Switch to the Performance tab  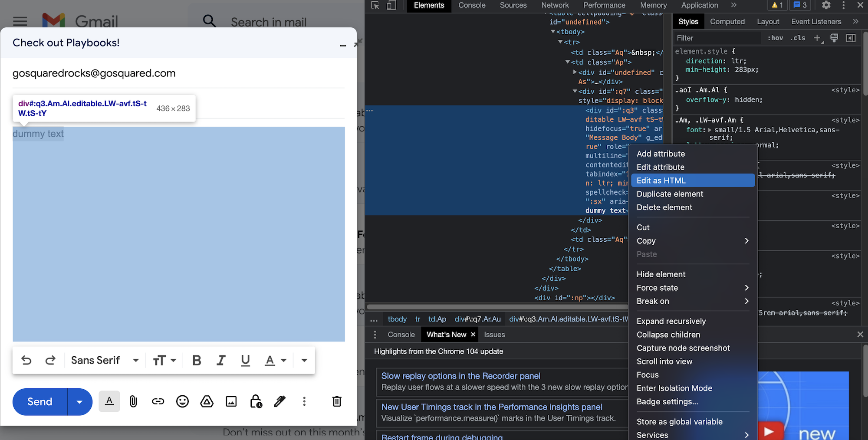[x=604, y=5]
